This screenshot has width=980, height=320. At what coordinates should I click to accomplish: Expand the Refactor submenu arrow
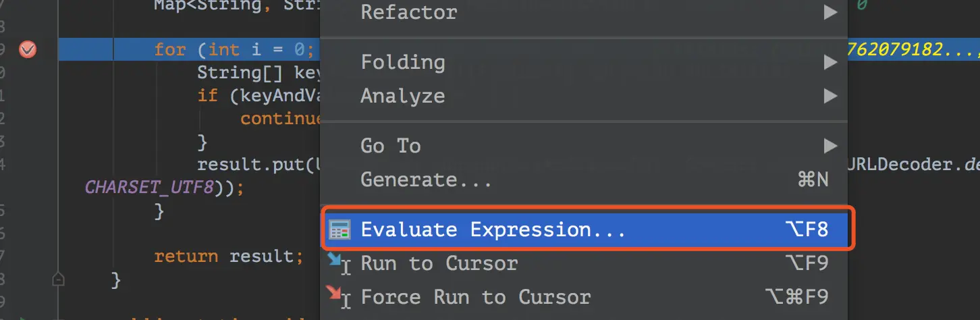pyautogui.click(x=829, y=11)
